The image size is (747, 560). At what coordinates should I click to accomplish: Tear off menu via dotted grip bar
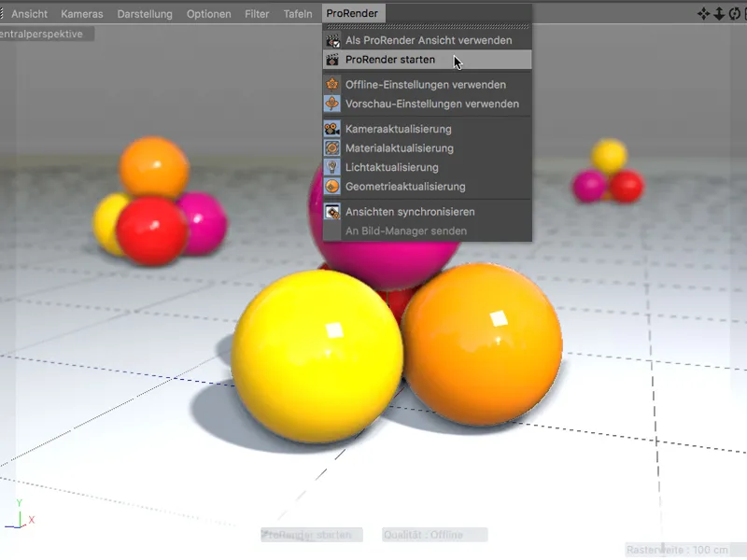coord(428,27)
